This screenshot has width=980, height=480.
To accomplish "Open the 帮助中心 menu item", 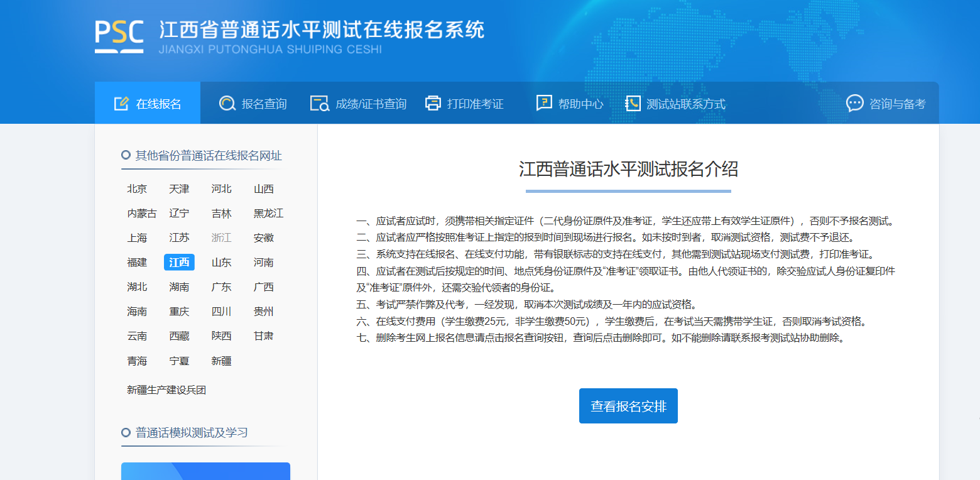I will 570,103.
